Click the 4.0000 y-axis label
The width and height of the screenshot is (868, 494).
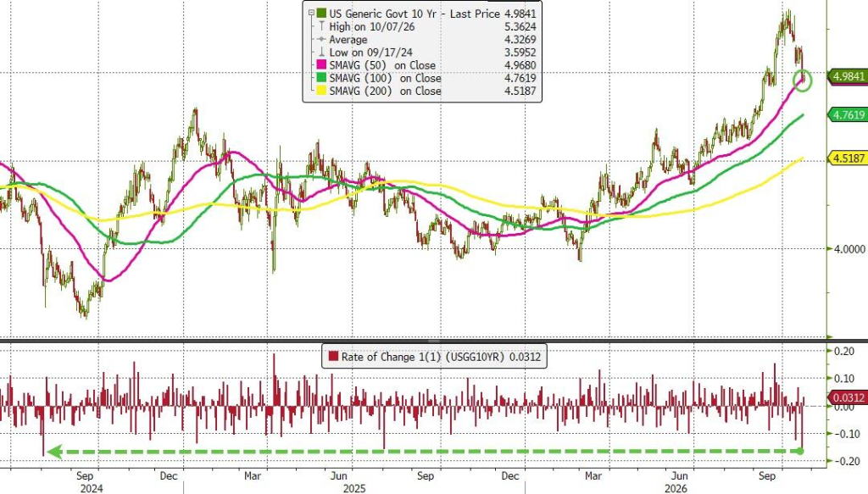[849, 249]
